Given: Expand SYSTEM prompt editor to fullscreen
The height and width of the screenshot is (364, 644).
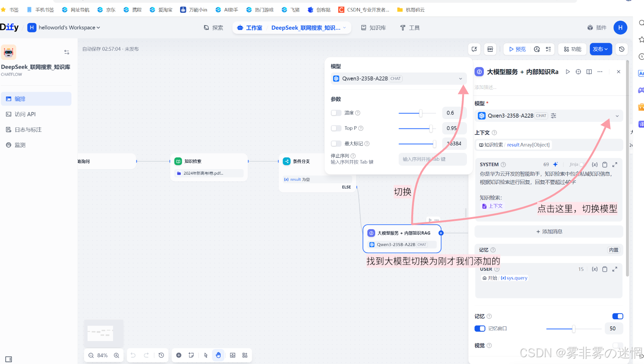Looking at the screenshot, I should [615, 165].
